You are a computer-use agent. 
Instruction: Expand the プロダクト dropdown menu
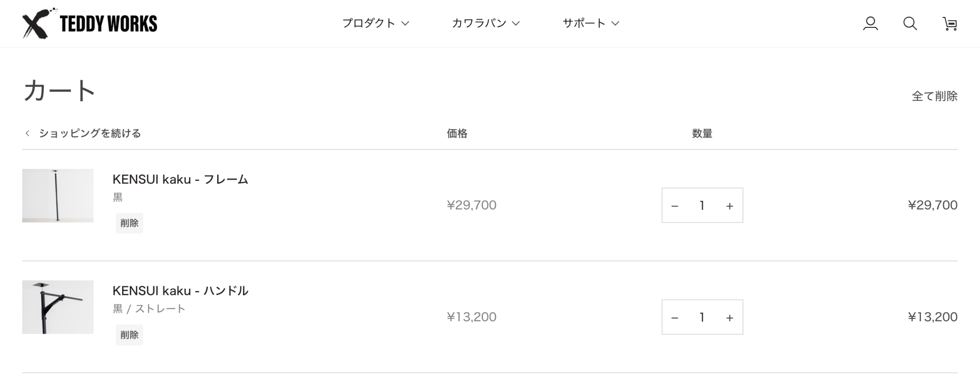click(375, 23)
